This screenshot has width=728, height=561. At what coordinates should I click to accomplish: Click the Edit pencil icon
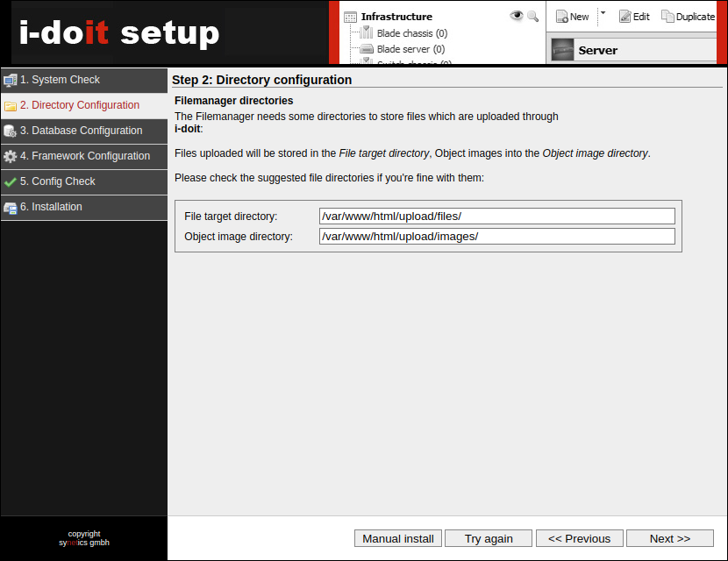(x=625, y=17)
